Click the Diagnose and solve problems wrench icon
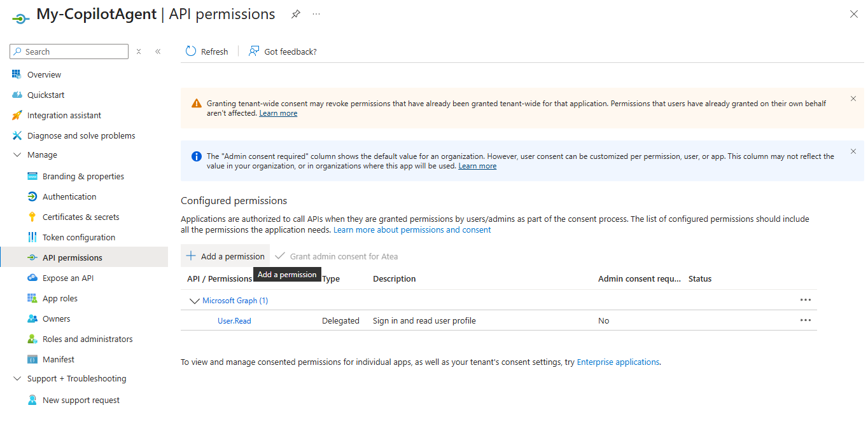 pyautogui.click(x=17, y=135)
